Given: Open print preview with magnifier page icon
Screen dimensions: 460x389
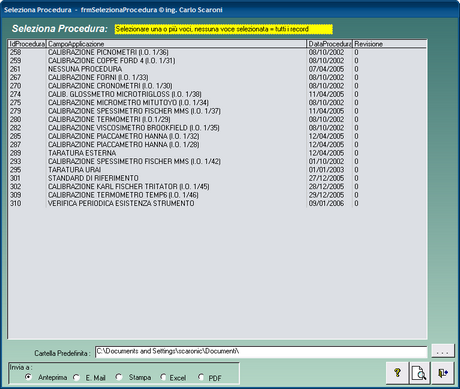Looking at the screenshot, I should tap(419, 373).
